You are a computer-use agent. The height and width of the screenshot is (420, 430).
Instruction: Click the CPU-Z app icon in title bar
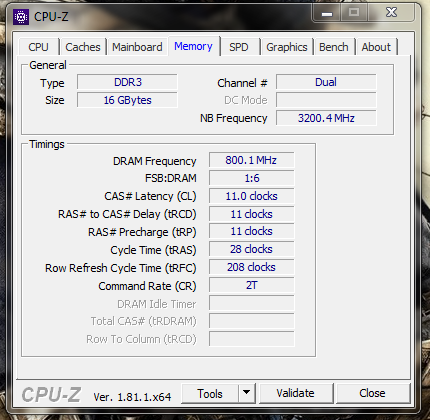point(21,17)
